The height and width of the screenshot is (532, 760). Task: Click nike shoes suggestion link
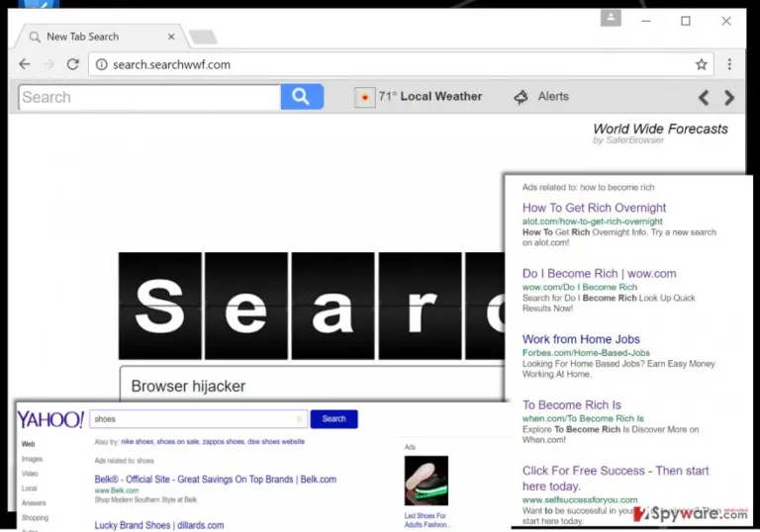[138, 441]
